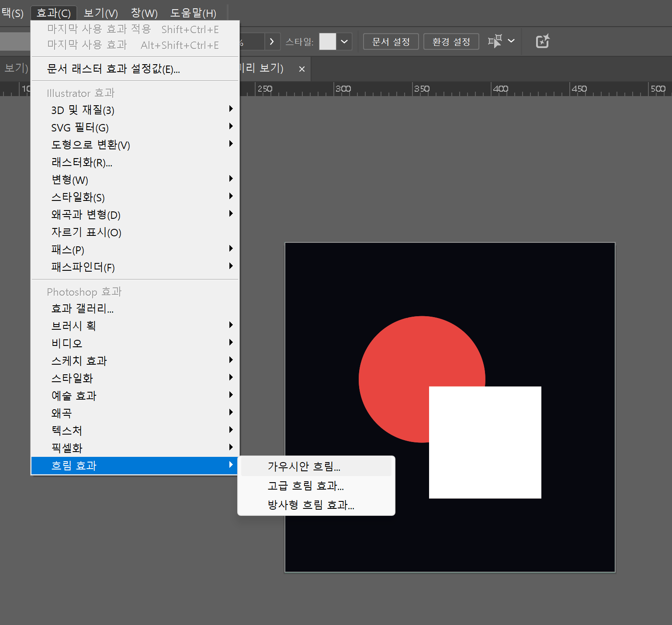Expand the 패스파인더(F) submenu
Image resolution: width=672 pixels, height=625 pixels.
point(135,267)
